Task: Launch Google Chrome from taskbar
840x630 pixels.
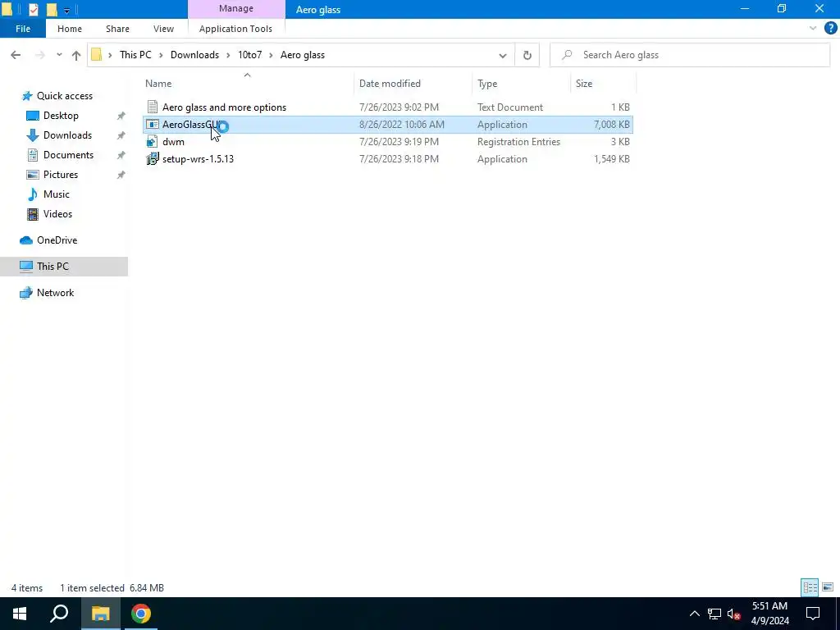Action: (141, 614)
